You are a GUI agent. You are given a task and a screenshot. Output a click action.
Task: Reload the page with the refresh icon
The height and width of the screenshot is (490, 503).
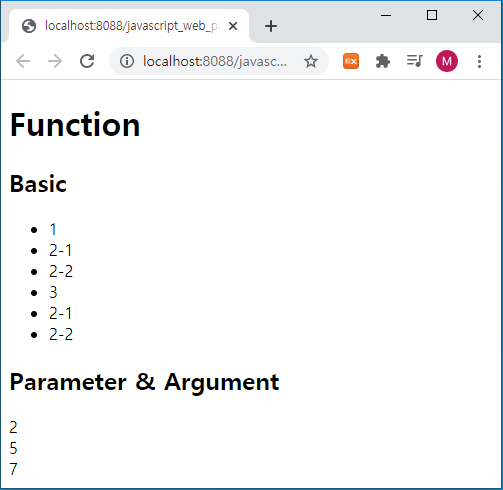(x=87, y=61)
